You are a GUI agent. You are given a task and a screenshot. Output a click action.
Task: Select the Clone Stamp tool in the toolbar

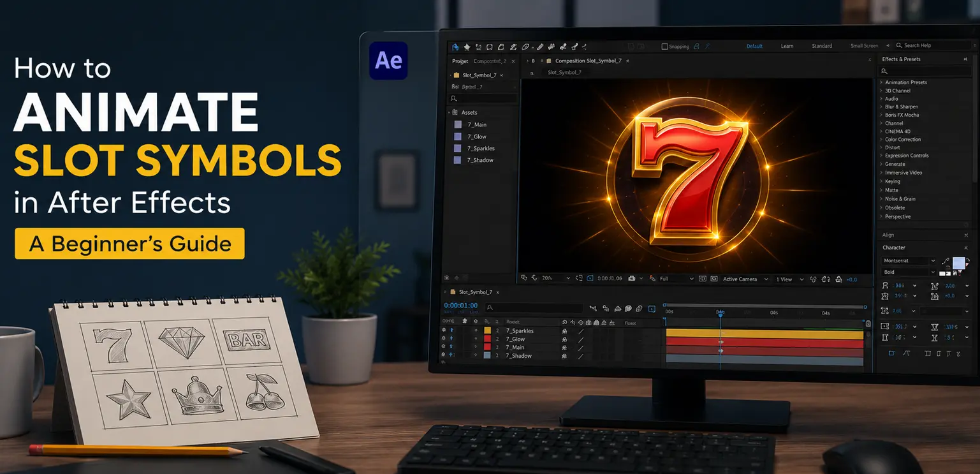tap(552, 47)
